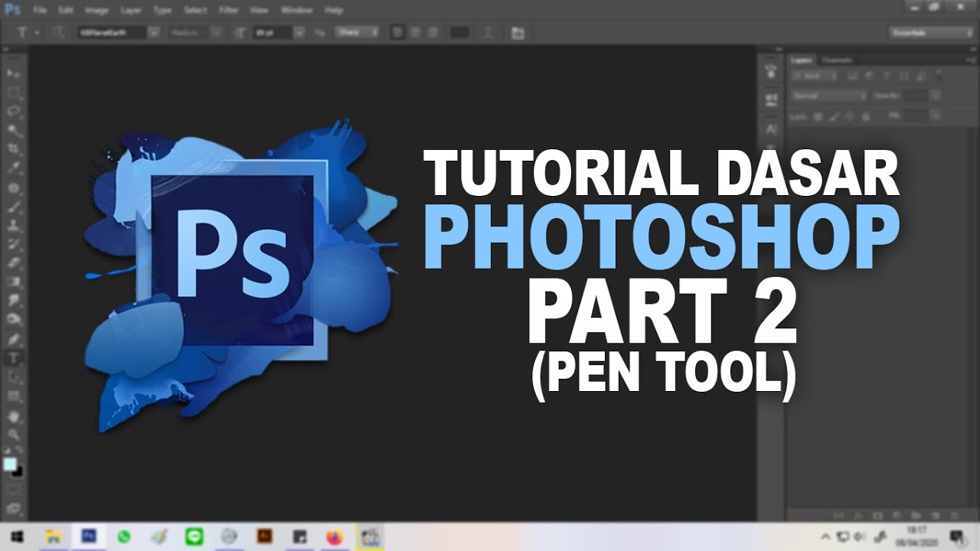Right align text in options bar
980x551 pixels.
(x=433, y=33)
